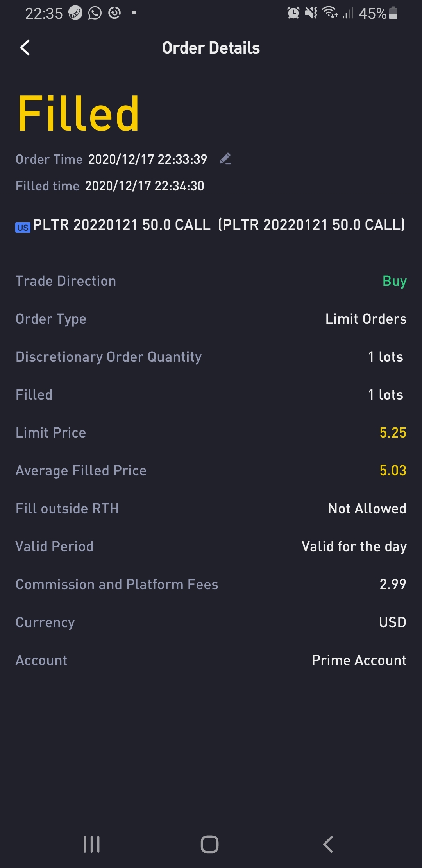Select the Average Filled Price 5.03
Image resolution: width=422 pixels, height=868 pixels.
(x=393, y=471)
